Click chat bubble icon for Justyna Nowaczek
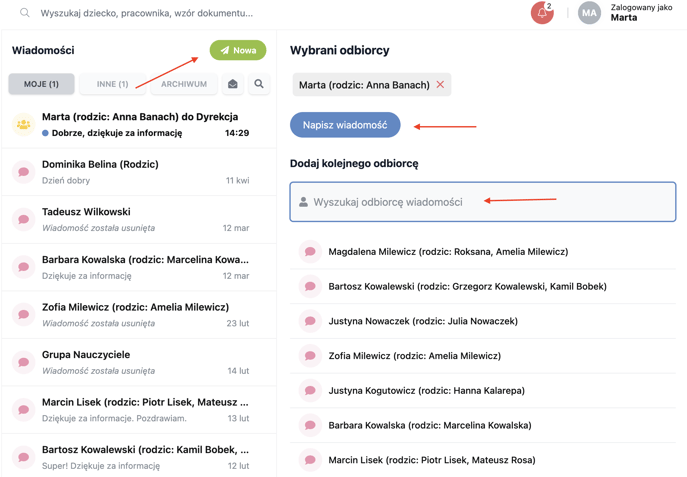The image size is (687, 477). coord(310,321)
